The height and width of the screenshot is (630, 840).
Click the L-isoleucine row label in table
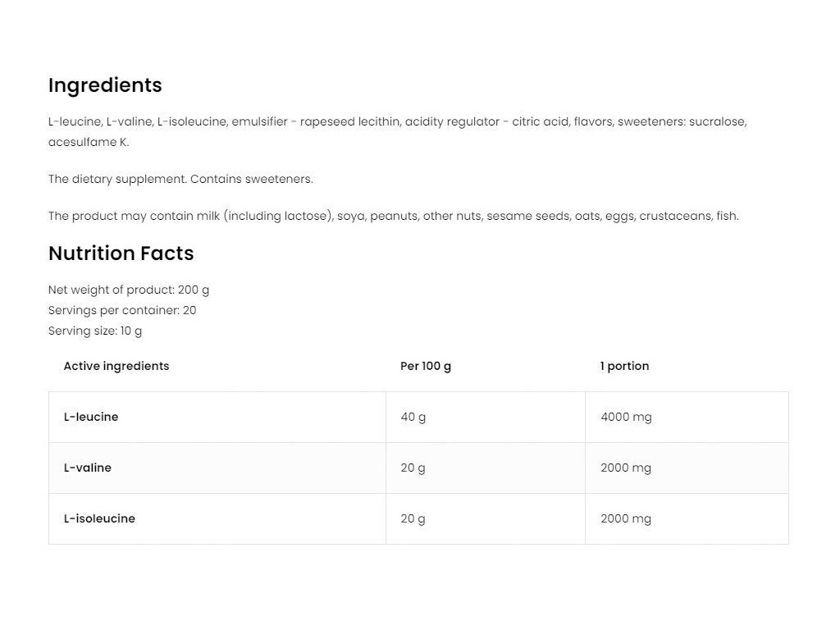pos(99,518)
